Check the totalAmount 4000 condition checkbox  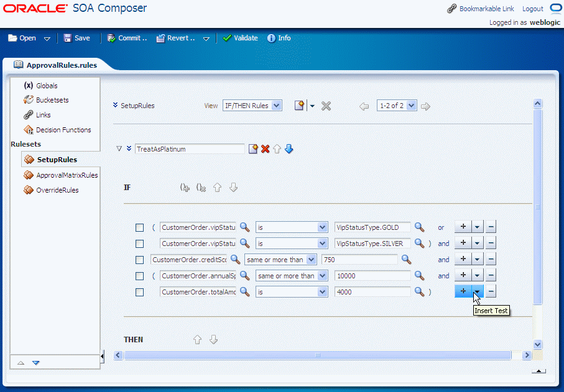coord(139,292)
